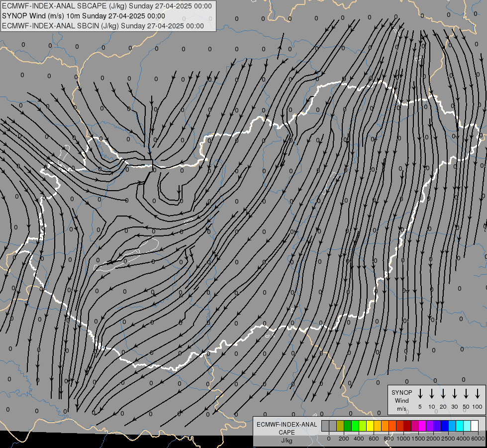Click the Lake Balaton outline on the map
This screenshot has width=487, height=448.
point(126,255)
